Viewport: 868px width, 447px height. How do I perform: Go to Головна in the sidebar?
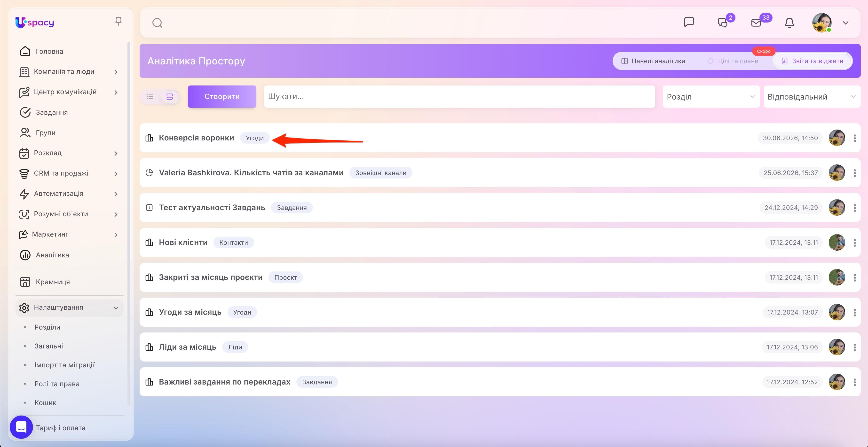(49, 52)
